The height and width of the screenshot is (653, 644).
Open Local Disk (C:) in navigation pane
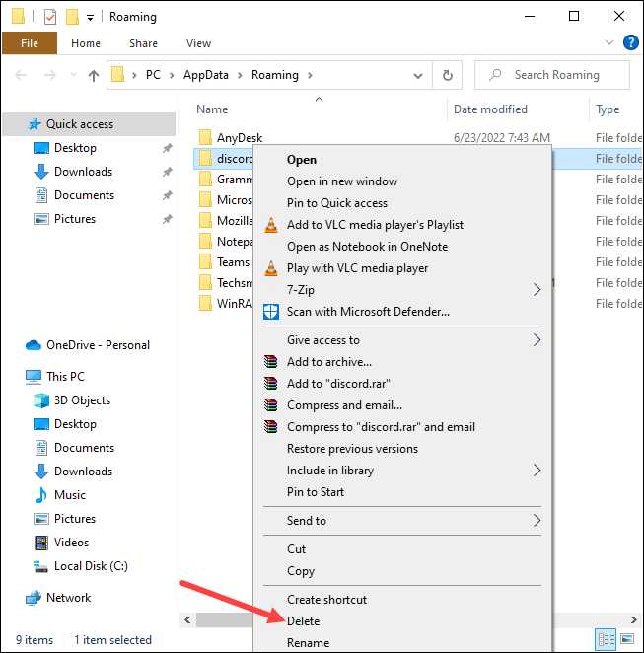coord(91,566)
